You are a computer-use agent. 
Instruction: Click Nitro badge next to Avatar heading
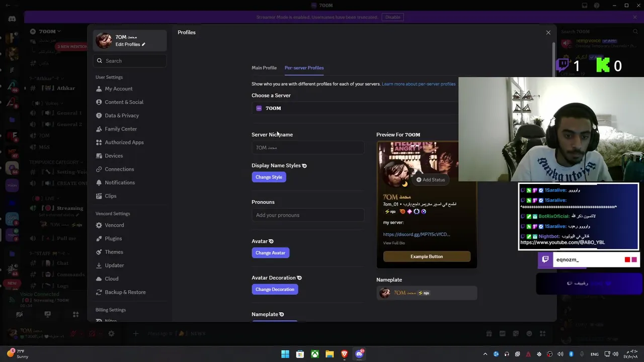coord(271,241)
